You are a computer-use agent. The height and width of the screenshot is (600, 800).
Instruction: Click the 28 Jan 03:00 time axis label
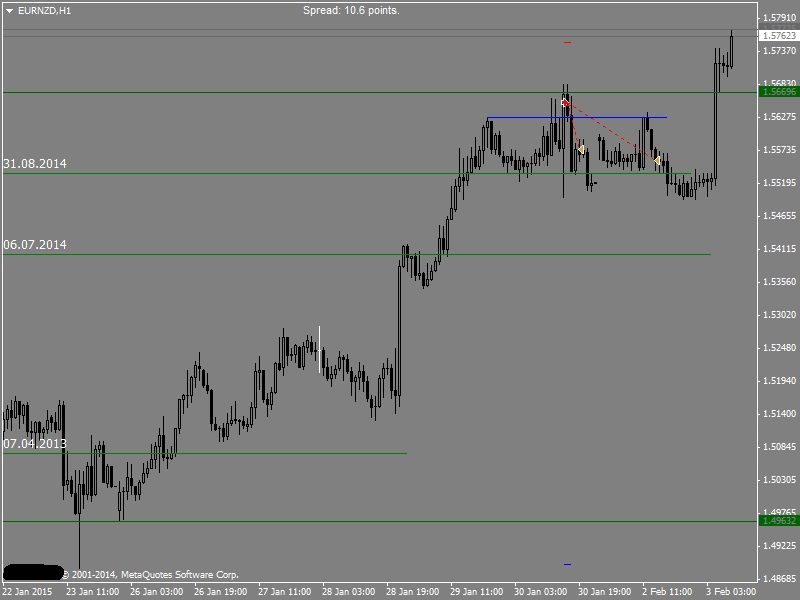tap(348, 592)
